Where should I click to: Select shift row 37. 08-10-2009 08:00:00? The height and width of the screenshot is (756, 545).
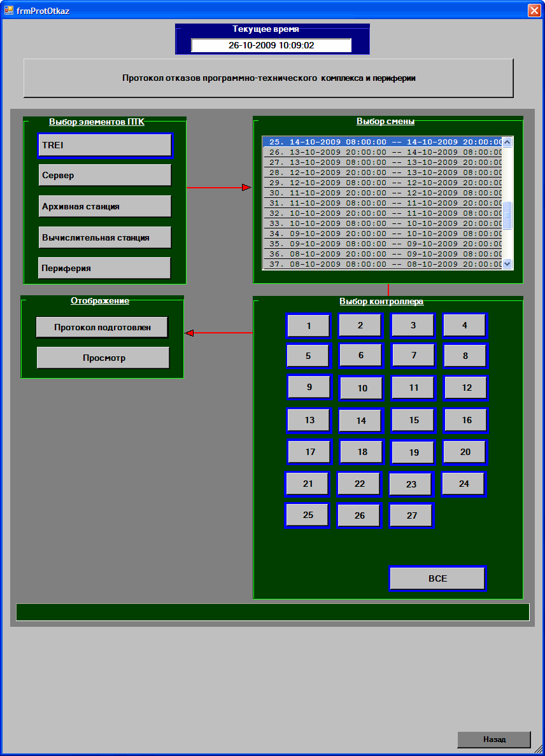point(383,263)
